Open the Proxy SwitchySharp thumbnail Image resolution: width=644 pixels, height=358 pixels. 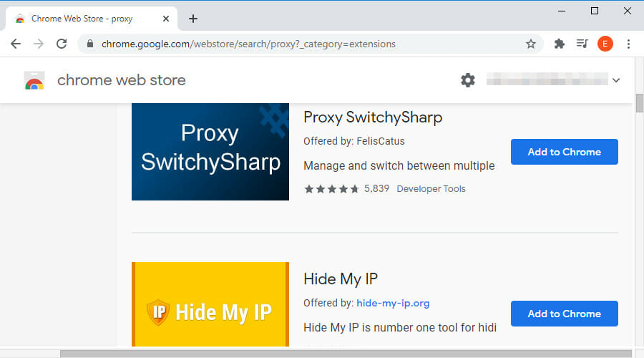(210, 152)
